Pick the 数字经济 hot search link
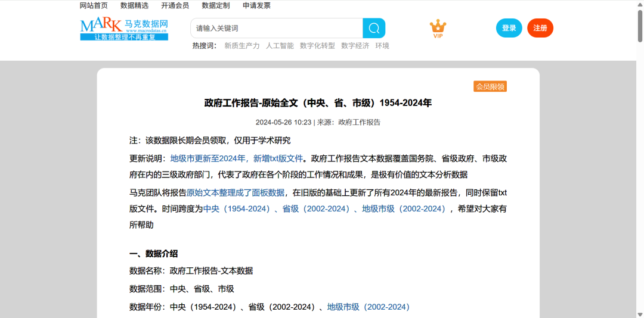The width and height of the screenshot is (644, 318). [x=355, y=46]
